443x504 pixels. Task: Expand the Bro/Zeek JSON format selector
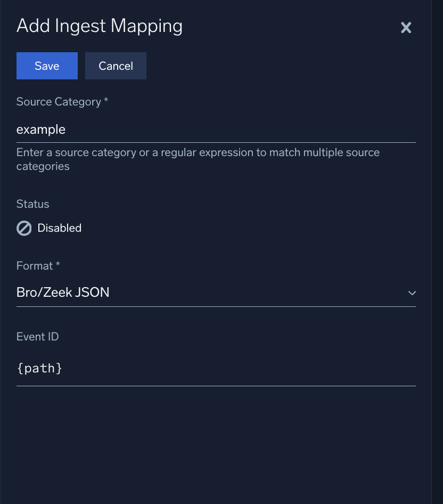pyautogui.click(x=412, y=292)
